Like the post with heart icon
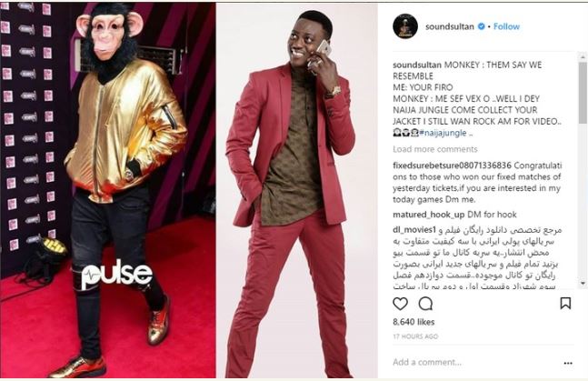588x381 pixels. point(400,304)
